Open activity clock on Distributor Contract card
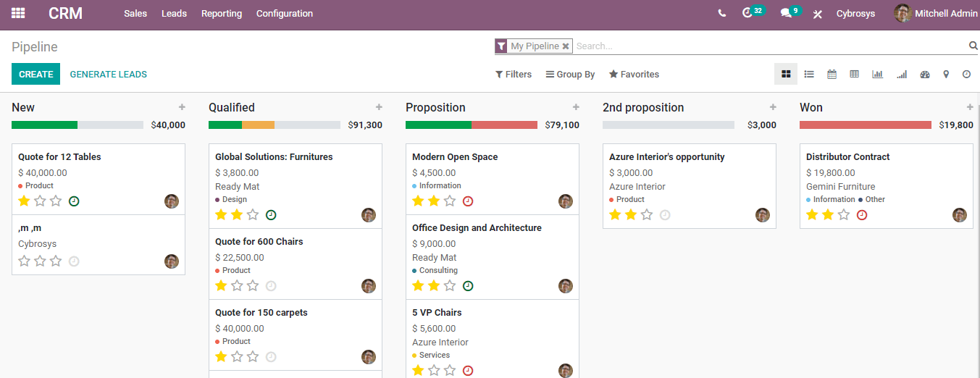This screenshot has width=980, height=378. pyautogui.click(x=862, y=215)
